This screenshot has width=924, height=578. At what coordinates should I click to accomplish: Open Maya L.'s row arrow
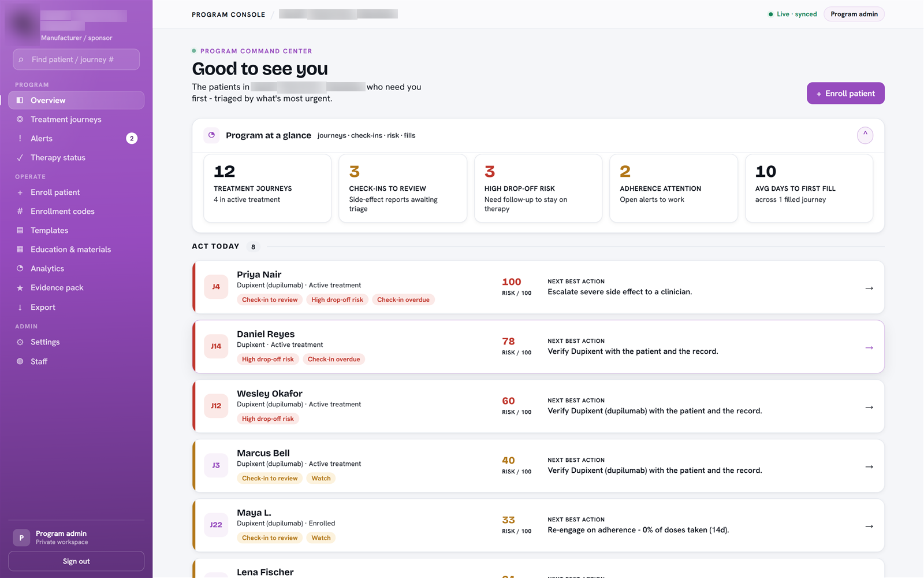click(x=869, y=526)
